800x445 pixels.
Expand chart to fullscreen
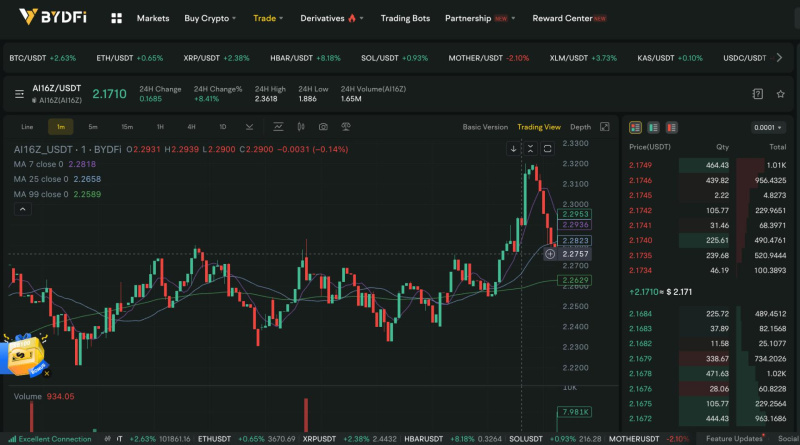[x=605, y=127]
